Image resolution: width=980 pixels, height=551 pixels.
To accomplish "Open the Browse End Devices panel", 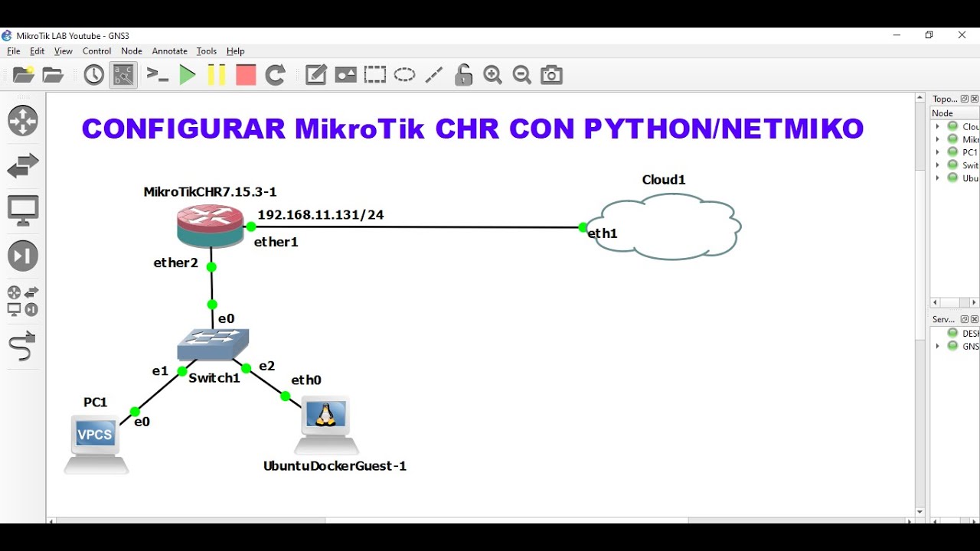I will tap(23, 210).
